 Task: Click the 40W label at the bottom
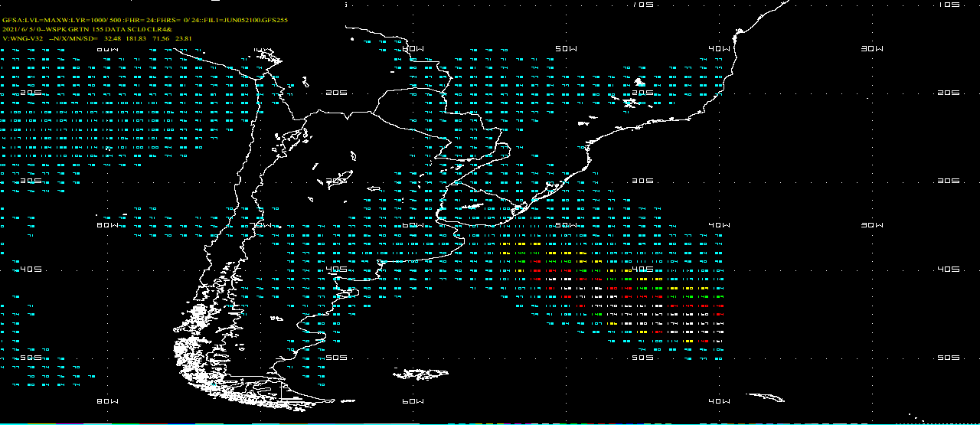click(x=719, y=401)
